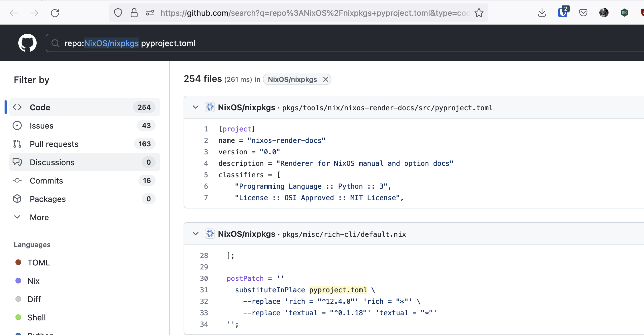Click the browser refresh/reload icon
Viewport: 644px width, 335px height.
pos(55,13)
